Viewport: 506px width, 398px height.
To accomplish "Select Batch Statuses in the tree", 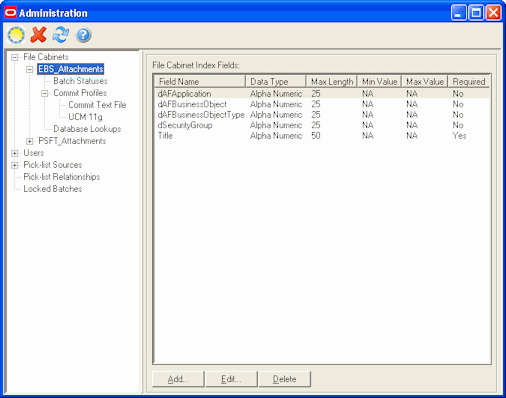I will [80, 81].
